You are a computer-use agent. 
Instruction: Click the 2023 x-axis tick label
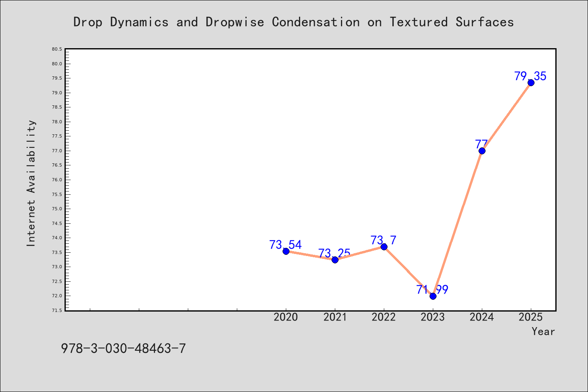click(x=433, y=317)
